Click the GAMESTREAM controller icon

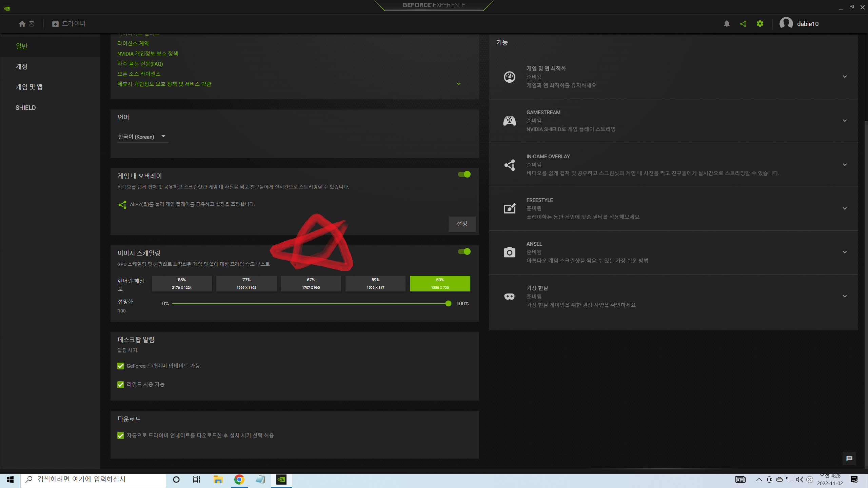coord(509,121)
